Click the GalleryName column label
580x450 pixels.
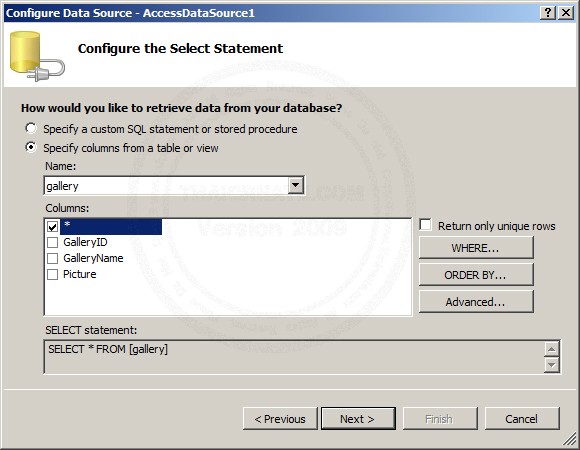click(x=93, y=258)
